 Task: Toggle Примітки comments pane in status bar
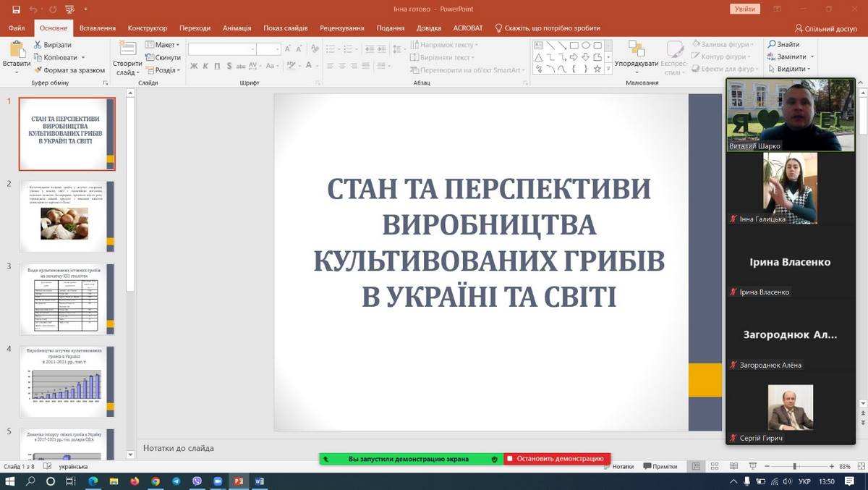click(660, 467)
